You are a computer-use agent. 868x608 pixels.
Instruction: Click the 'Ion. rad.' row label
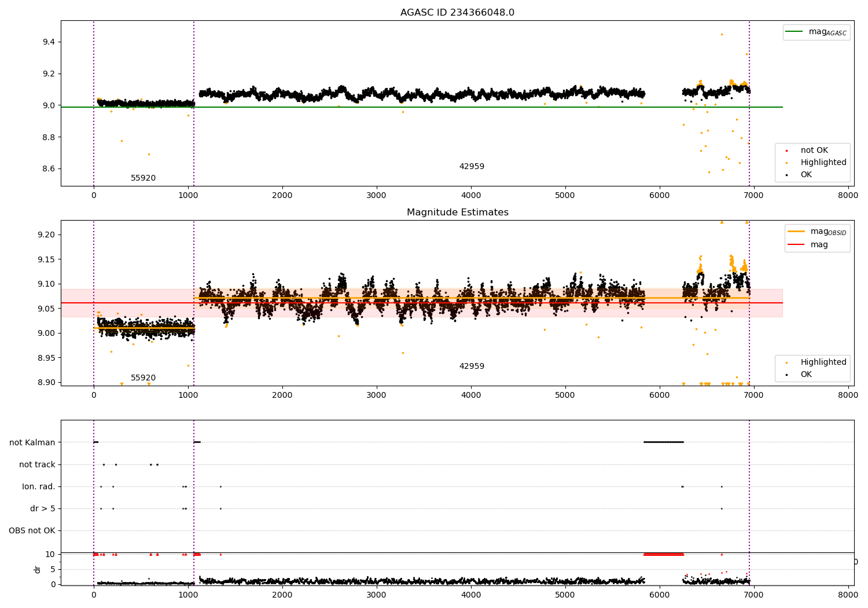[39, 487]
